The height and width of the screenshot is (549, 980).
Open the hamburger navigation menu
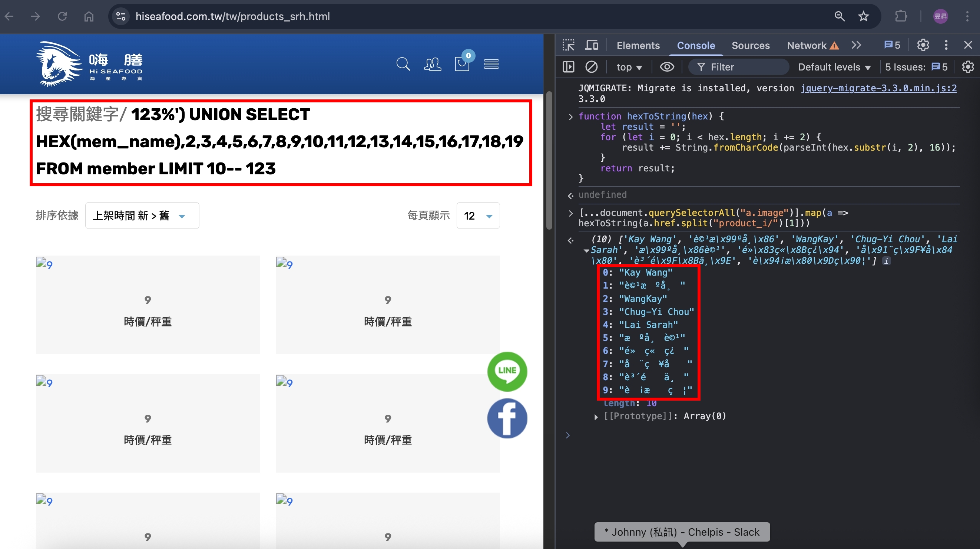pos(491,64)
